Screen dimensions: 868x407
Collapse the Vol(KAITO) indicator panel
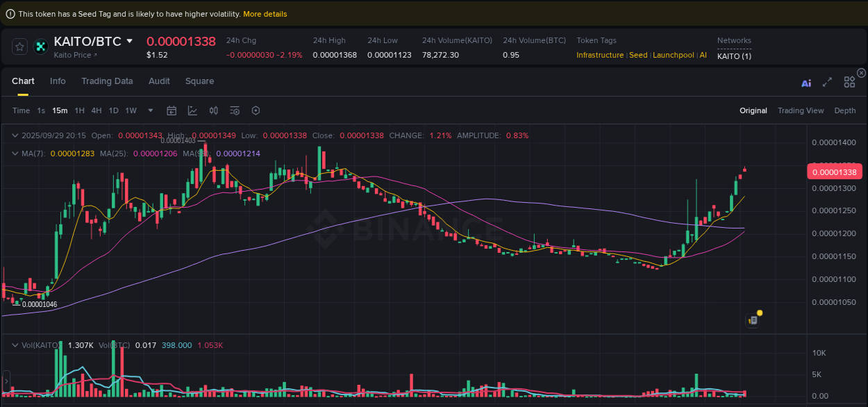[x=17, y=344]
